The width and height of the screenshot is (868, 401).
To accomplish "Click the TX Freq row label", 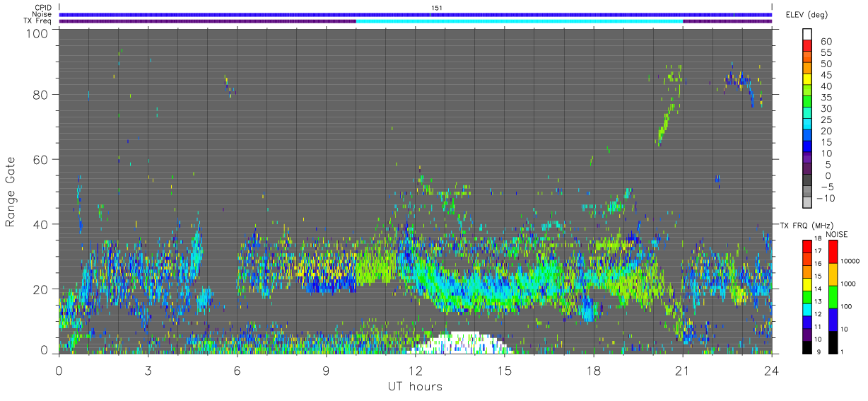I will pos(37,21).
